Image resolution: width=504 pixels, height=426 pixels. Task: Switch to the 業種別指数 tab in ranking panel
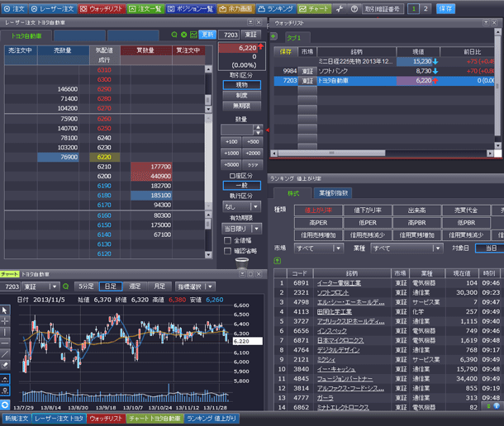point(333,193)
